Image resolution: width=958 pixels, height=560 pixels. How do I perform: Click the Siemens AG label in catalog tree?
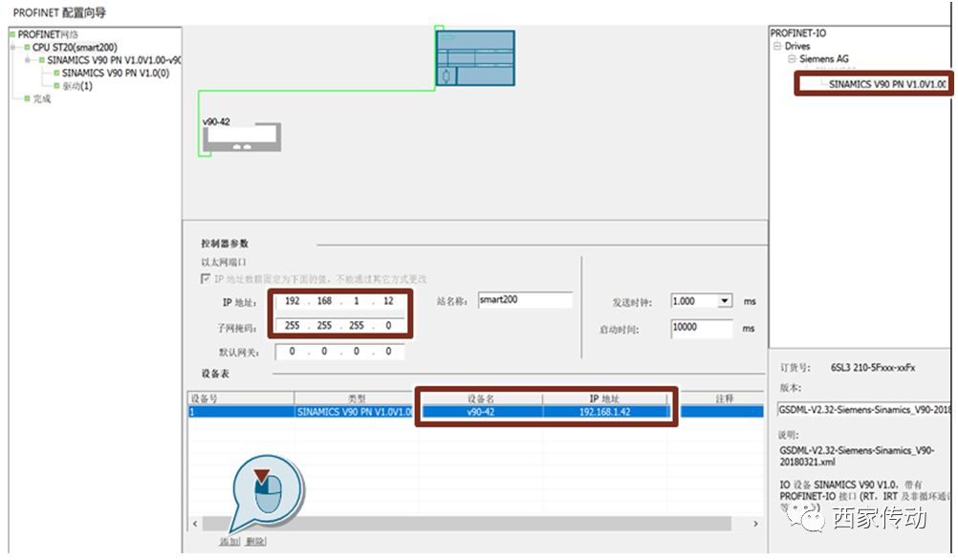(823, 59)
